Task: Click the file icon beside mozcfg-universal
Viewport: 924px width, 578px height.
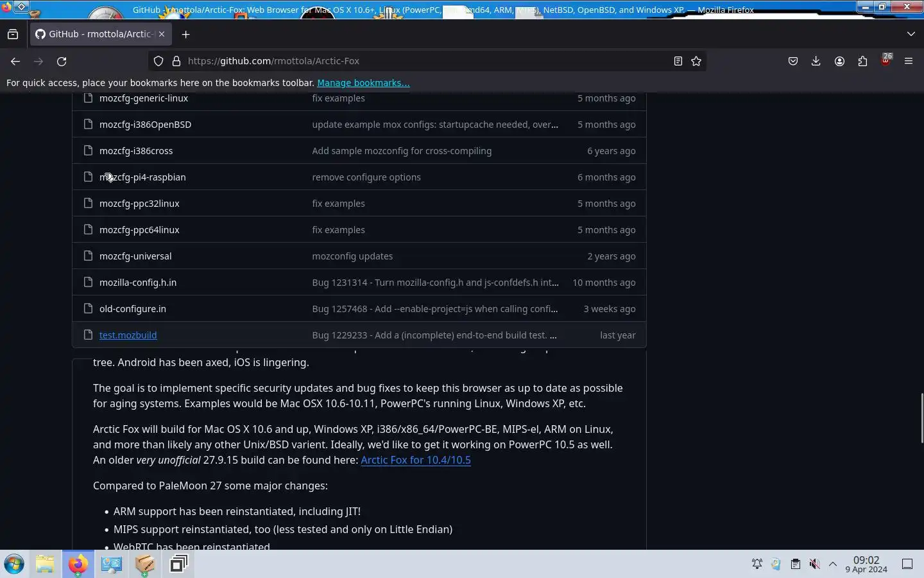Action: coord(89,256)
